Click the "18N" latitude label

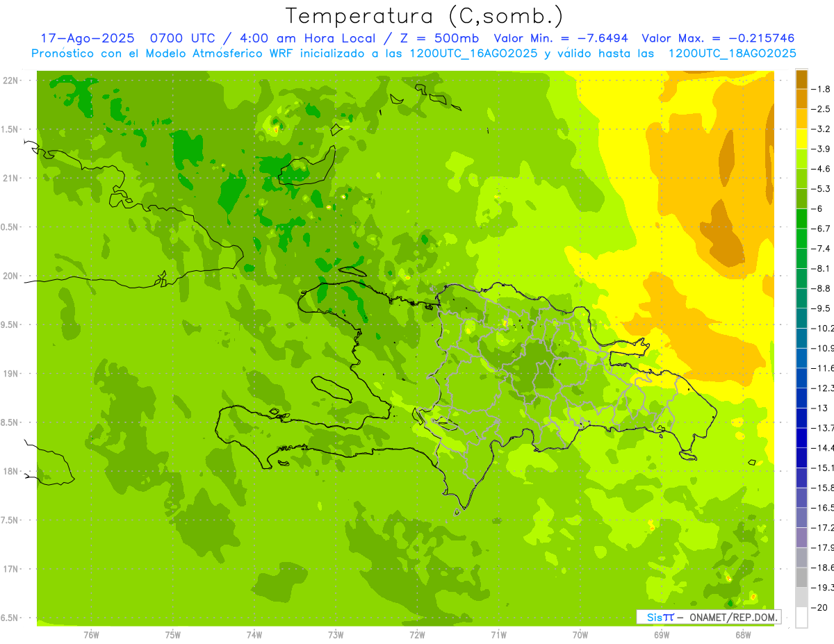pos(10,471)
